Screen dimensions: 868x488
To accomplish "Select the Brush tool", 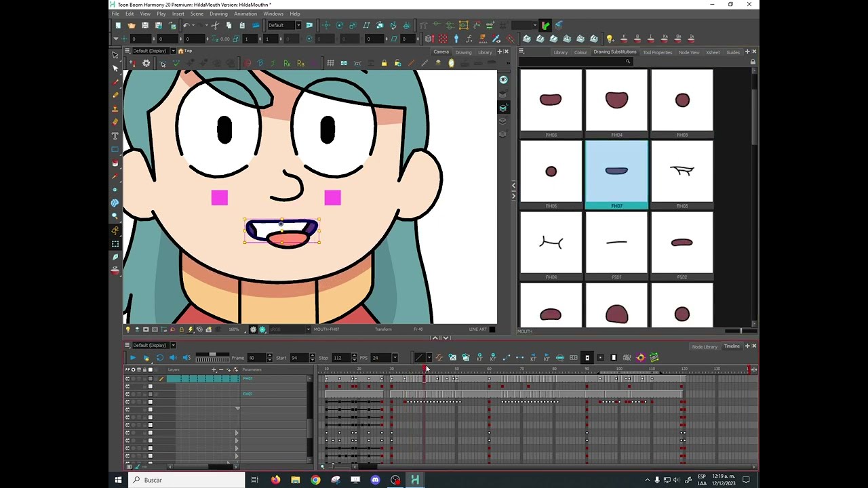I will pyautogui.click(x=115, y=82).
